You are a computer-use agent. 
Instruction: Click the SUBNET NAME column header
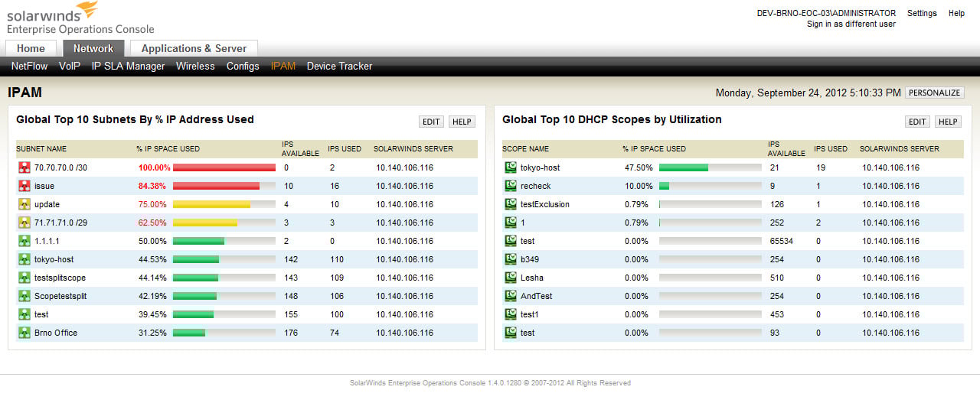(x=41, y=149)
